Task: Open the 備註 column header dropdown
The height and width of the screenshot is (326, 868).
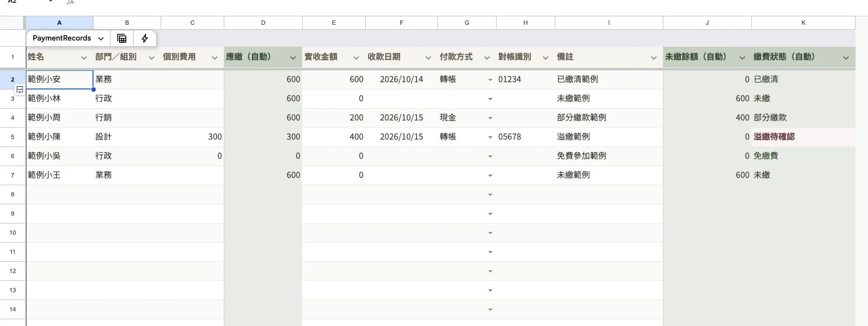Action: click(x=654, y=57)
